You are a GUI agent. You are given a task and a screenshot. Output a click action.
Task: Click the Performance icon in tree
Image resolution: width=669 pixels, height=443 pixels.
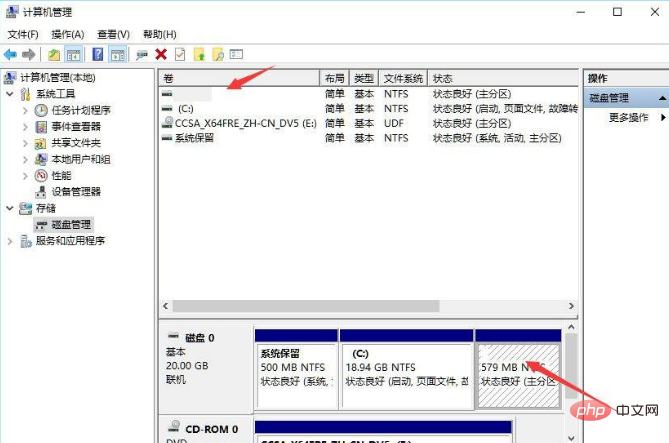coord(41,175)
